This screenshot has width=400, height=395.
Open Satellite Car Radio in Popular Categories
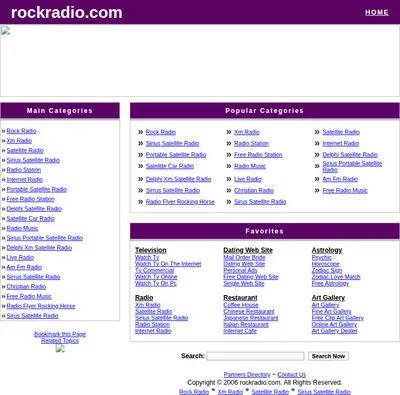(170, 166)
